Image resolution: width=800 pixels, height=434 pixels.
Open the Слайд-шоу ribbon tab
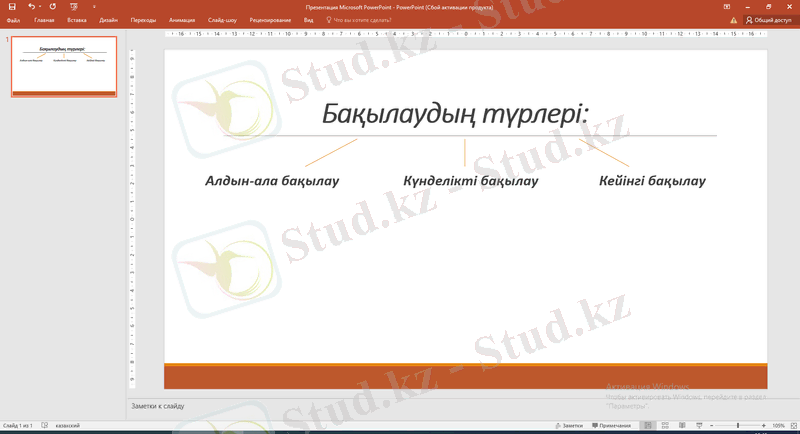pos(222,20)
